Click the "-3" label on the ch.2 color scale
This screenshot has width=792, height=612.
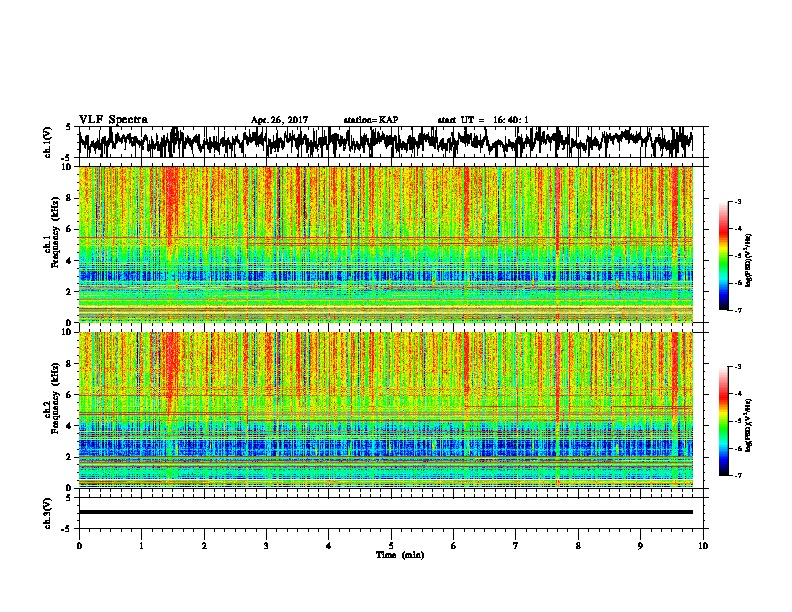737,367
